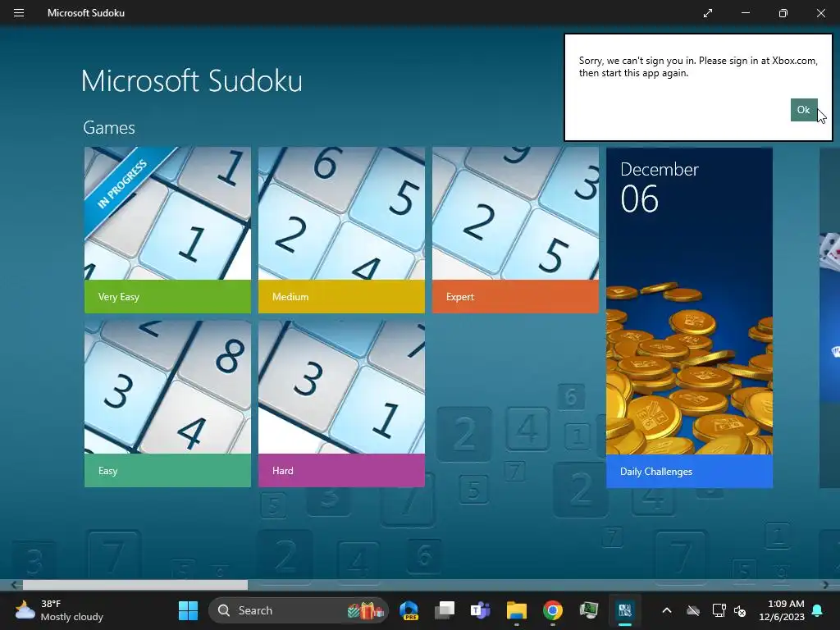Click the OneDrive cloud tray icon
Image resolution: width=840 pixels, height=630 pixels.
693,610
